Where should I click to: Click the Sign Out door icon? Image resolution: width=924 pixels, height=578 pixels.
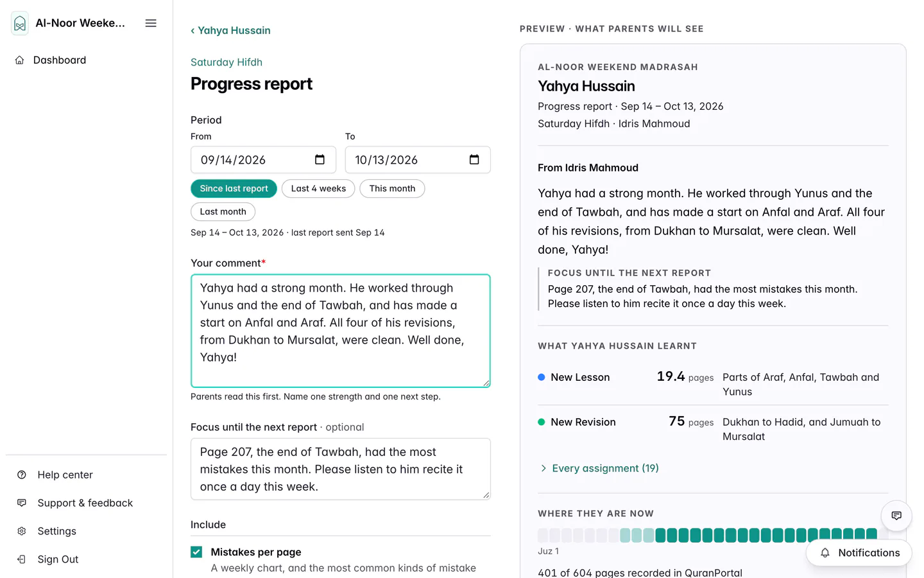22,559
